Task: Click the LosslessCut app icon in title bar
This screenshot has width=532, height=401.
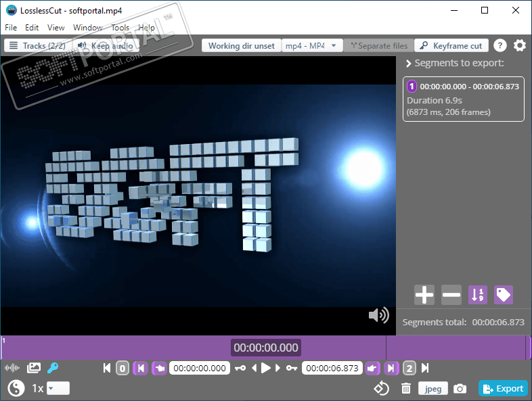Action: click(x=12, y=11)
